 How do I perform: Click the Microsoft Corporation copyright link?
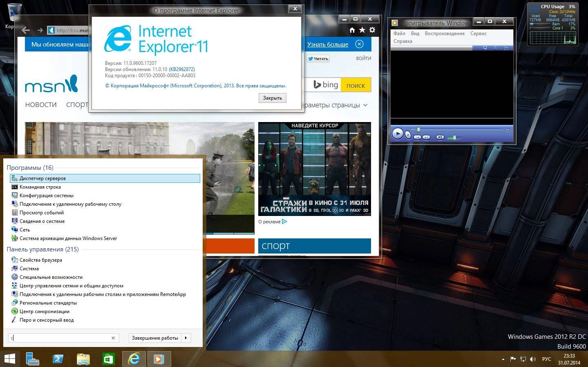(x=195, y=86)
